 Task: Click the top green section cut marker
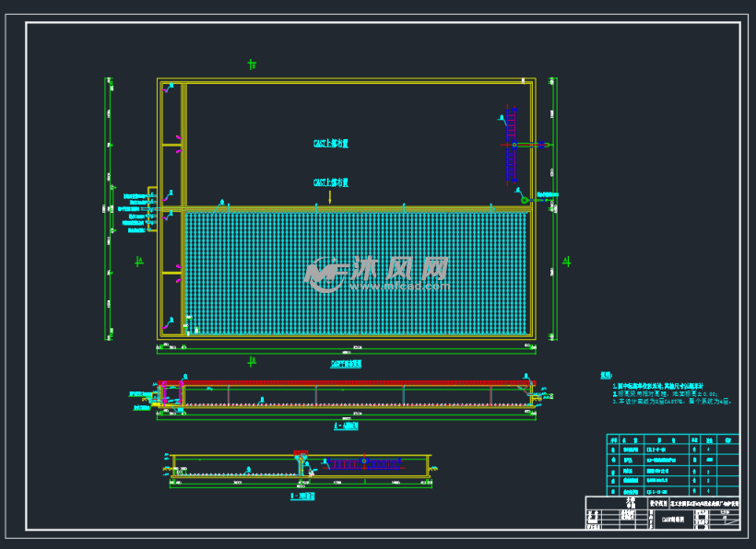(x=252, y=64)
